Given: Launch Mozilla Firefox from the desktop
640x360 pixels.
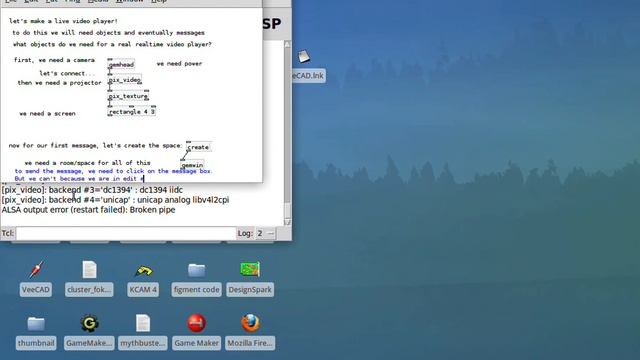Looking at the screenshot, I should pyautogui.click(x=250, y=331).
